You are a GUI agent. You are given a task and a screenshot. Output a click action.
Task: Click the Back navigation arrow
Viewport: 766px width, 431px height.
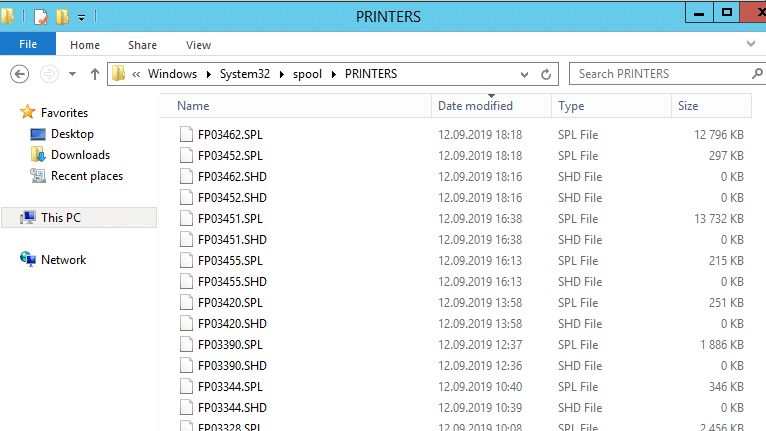[20, 74]
